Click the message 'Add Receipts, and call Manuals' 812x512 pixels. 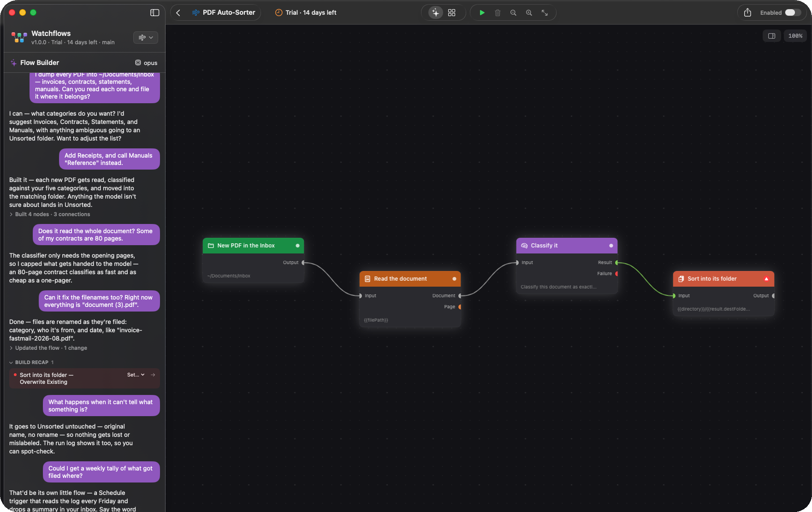click(x=109, y=159)
